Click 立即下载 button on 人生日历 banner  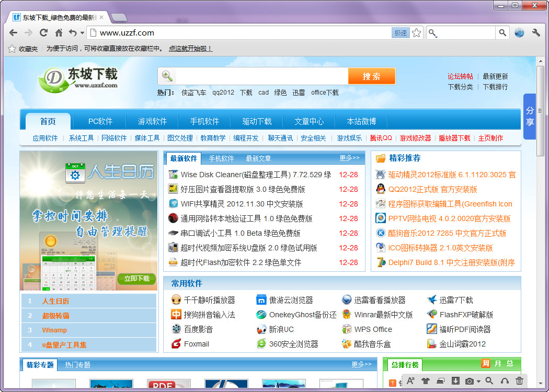[x=137, y=279]
